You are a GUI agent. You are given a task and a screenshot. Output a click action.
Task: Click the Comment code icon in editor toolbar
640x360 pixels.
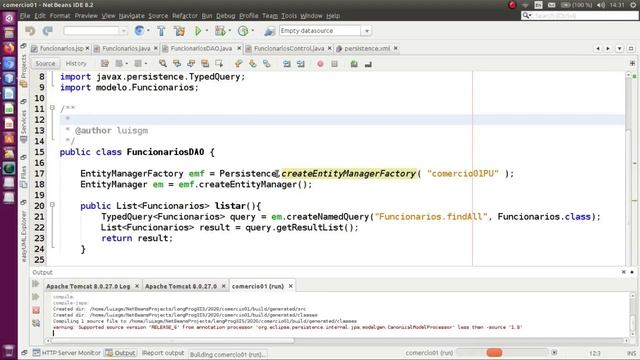pos(354,64)
